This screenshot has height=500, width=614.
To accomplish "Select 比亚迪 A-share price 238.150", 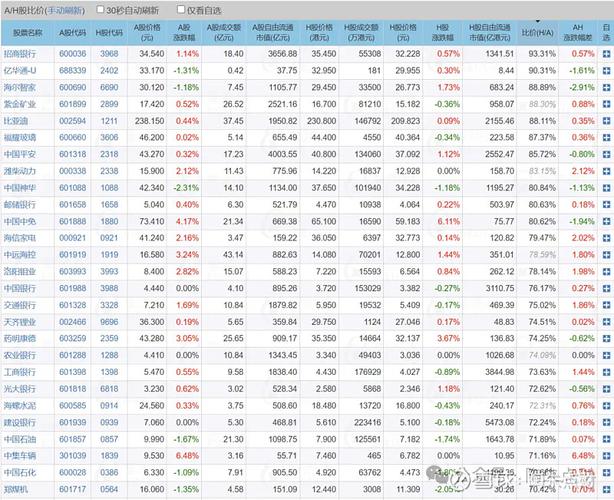I will [149, 121].
